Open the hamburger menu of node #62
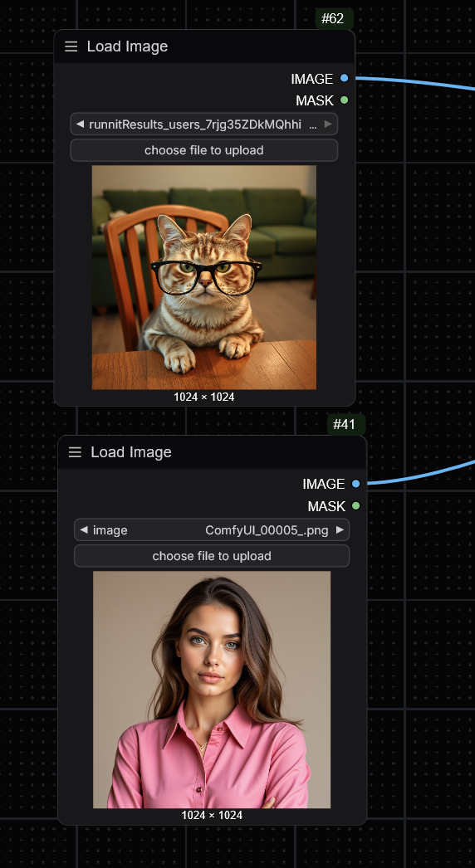Viewport: 475px width, 868px height. click(x=71, y=46)
